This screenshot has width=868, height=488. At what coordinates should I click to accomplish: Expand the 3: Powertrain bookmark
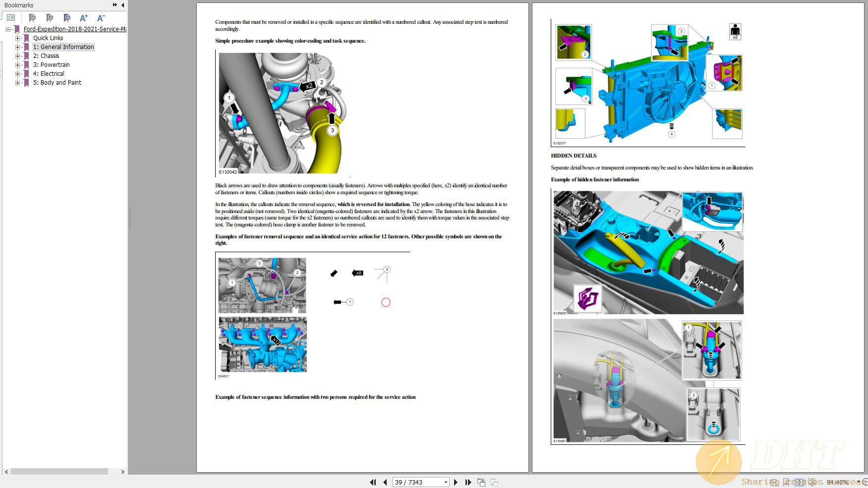point(17,65)
